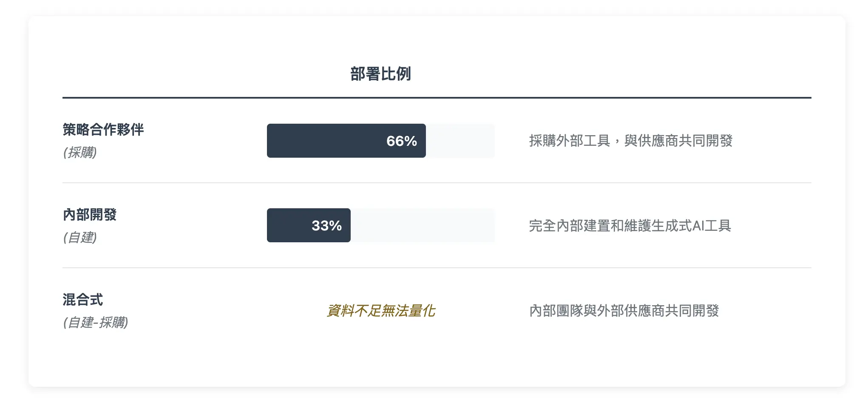868x414 pixels.
Task: Click description 內部團隊與外部供應商共同開發
Action: [624, 311]
